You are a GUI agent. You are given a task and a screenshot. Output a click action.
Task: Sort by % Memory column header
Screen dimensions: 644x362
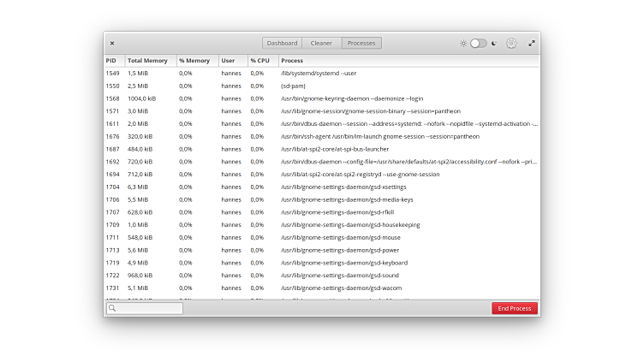(194, 61)
